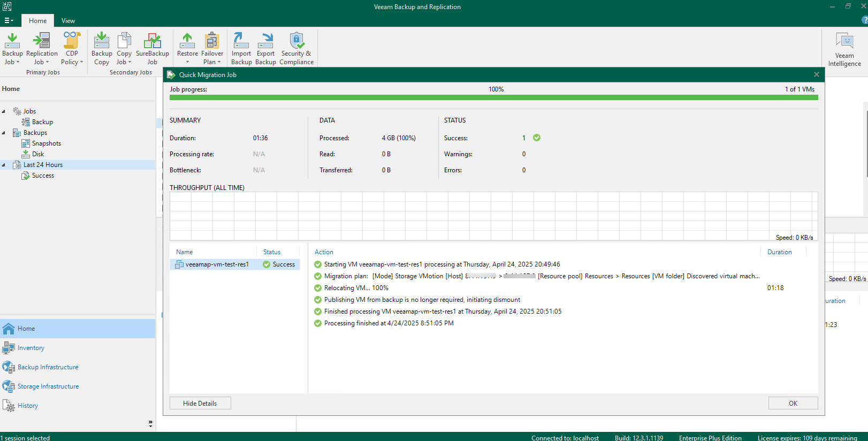Collapse the Jobs tree node
The height and width of the screenshot is (441, 868).
[x=4, y=111]
